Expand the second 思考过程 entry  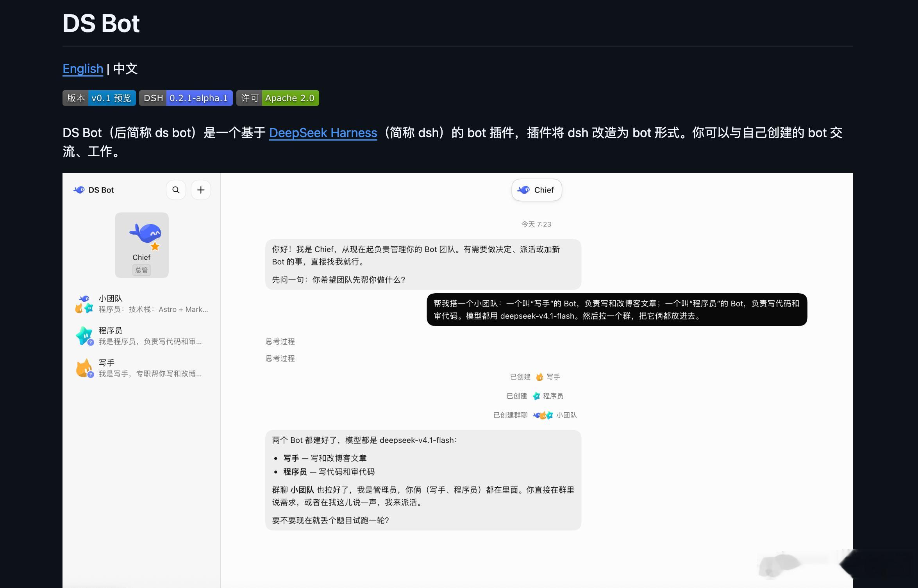(280, 358)
